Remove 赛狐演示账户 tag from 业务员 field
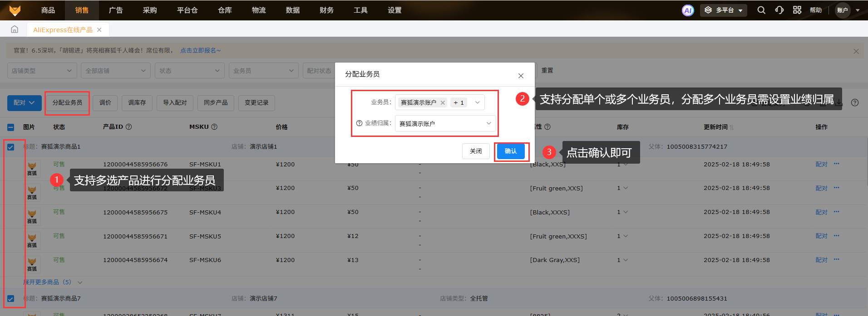 [443, 103]
